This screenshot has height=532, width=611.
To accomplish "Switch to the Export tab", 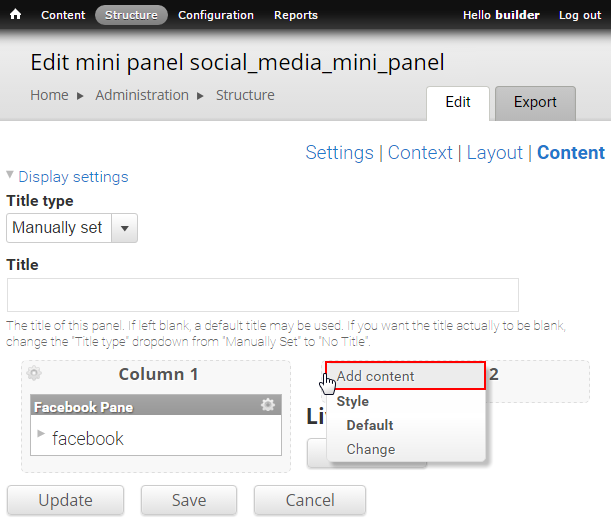I will click(x=535, y=103).
